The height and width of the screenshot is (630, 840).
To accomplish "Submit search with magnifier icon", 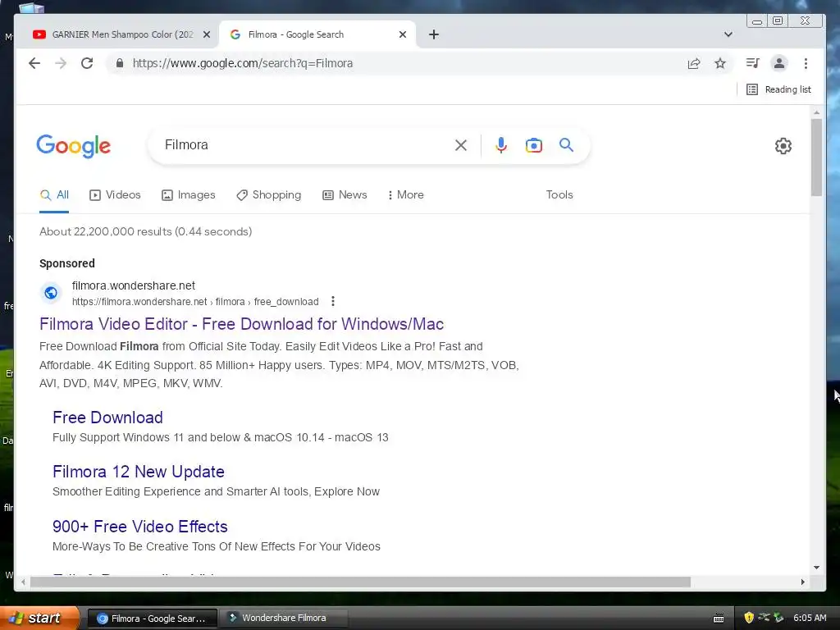I will click(x=566, y=144).
